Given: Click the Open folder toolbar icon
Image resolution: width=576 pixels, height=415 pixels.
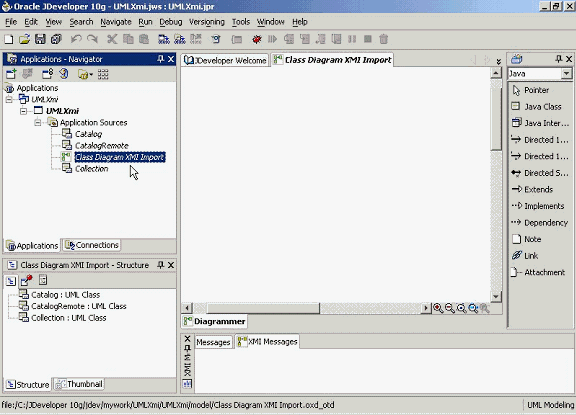Looking at the screenshot, I should [x=24, y=39].
